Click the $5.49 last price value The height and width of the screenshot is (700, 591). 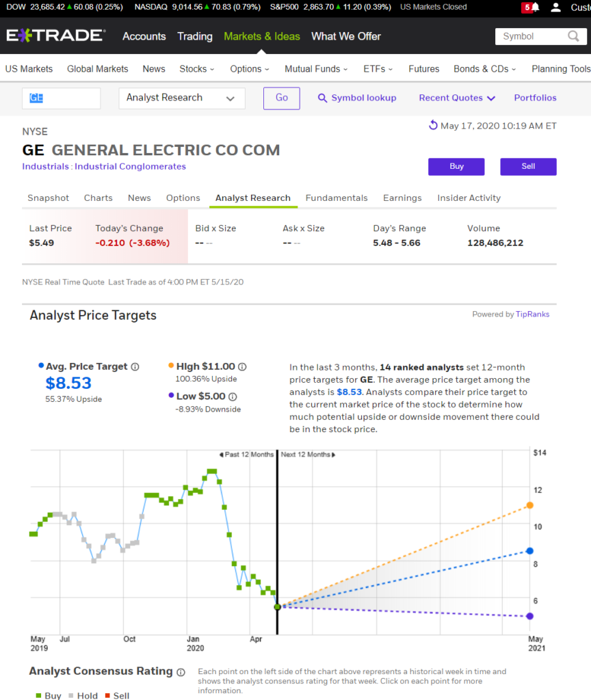tap(42, 243)
